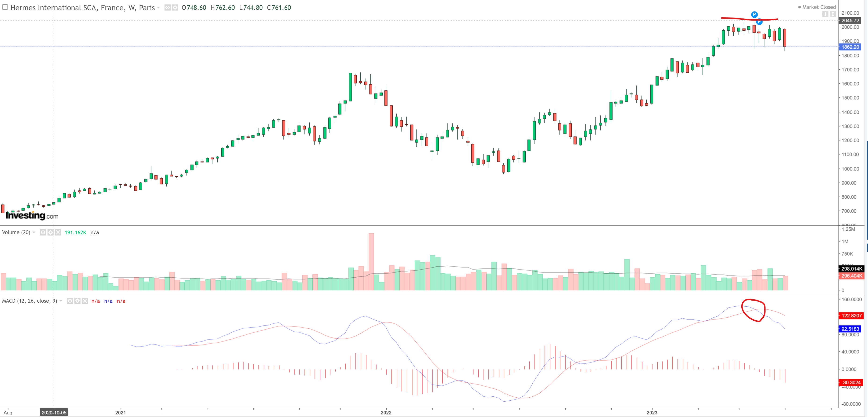Toggle visibility eye of MACD indicator
This screenshot has height=417, width=868.
coord(70,301)
